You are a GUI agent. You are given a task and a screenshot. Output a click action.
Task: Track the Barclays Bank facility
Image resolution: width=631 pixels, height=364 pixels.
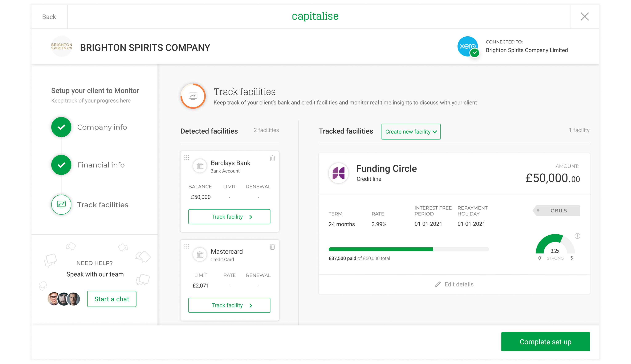point(229,217)
